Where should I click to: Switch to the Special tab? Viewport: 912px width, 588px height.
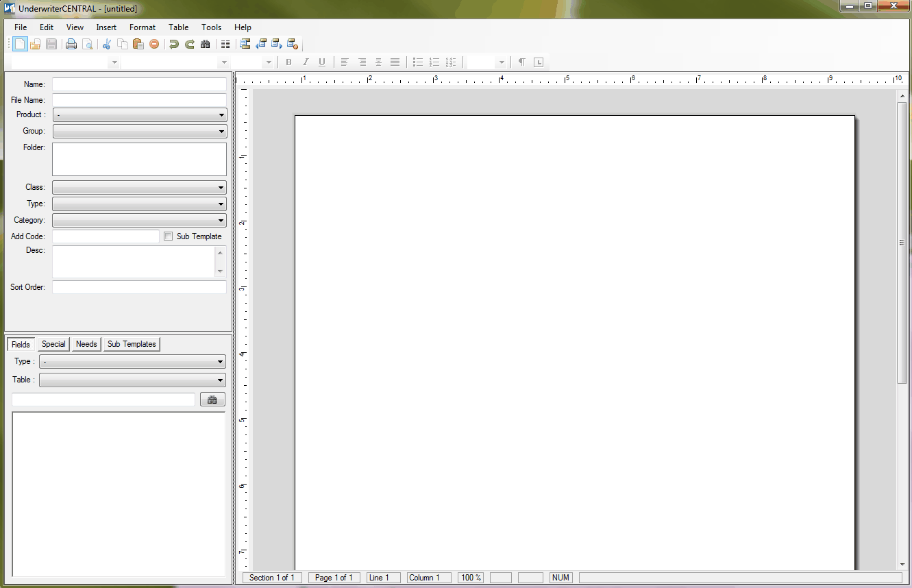(x=53, y=344)
